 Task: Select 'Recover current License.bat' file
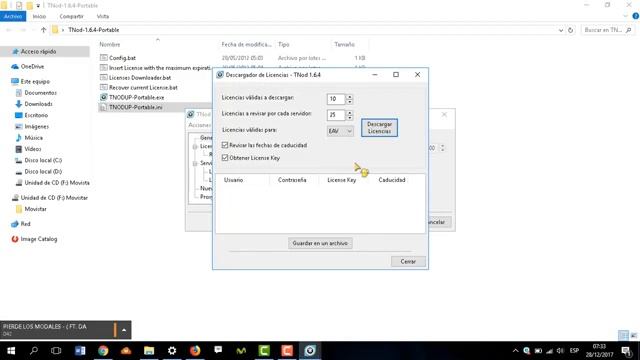(x=143, y=87)
